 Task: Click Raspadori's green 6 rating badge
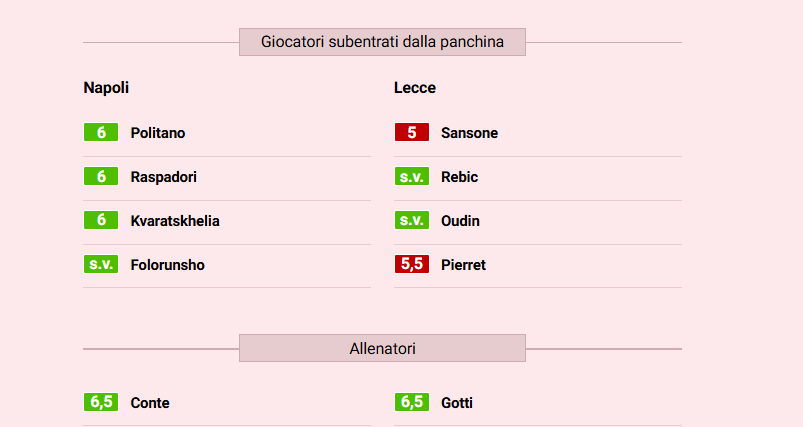tap(101, 177)
